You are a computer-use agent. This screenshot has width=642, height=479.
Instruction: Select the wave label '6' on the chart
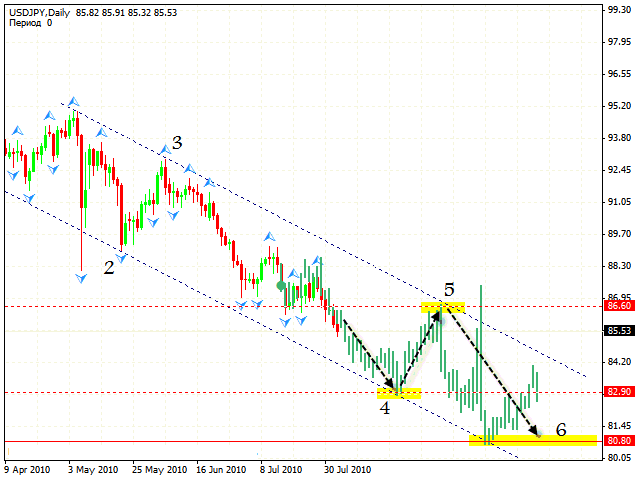click(561, 429)
